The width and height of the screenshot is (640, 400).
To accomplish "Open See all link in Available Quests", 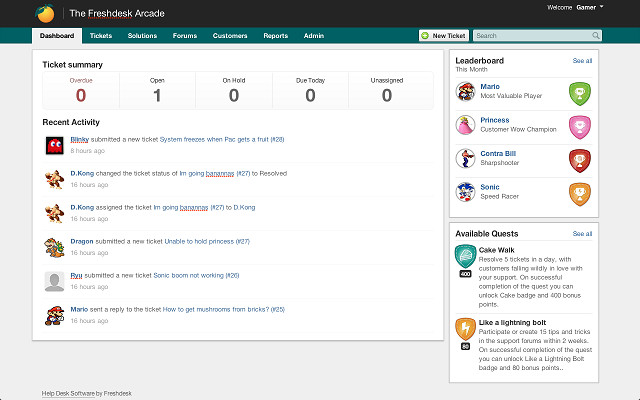I will tap(582, 233).
